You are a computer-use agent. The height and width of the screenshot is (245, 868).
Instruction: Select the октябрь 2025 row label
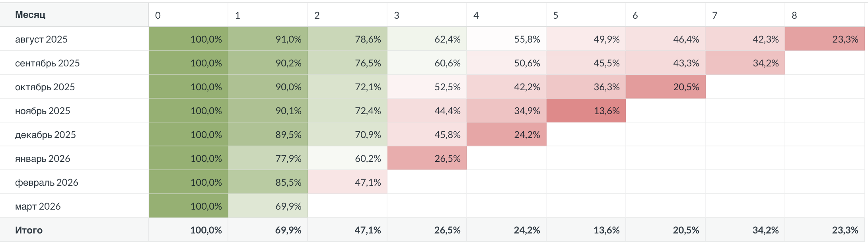tap(45, 87)
